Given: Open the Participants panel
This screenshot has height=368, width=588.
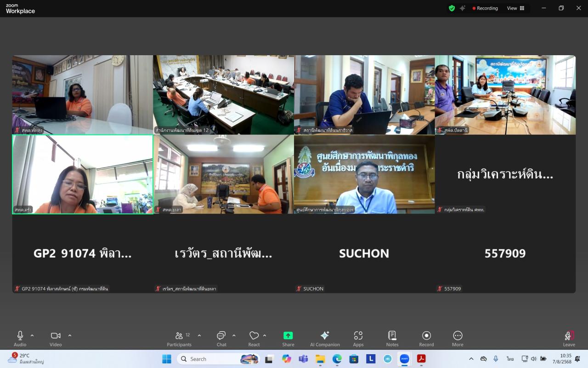Looking at the screenshot, I should click(179, 339).
